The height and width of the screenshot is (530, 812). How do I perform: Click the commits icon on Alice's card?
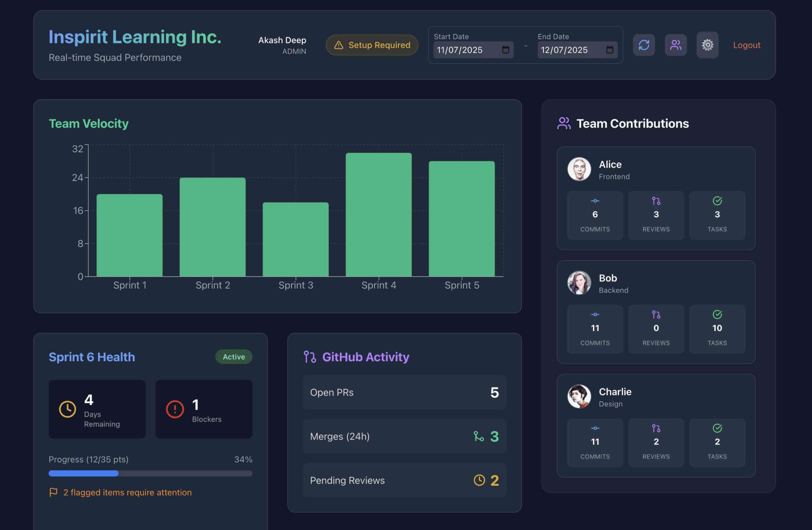pos(595,201)
